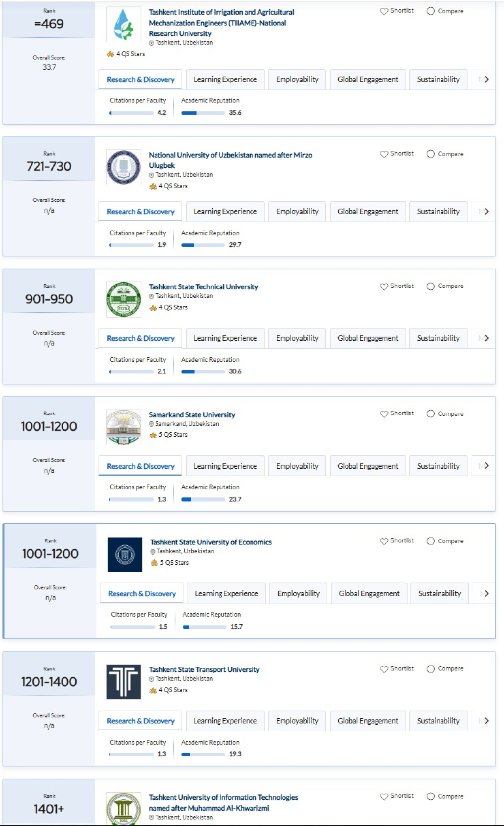Click Tashkent State Technical University green emblem
504x826 pixels.
tap(124, 299)
